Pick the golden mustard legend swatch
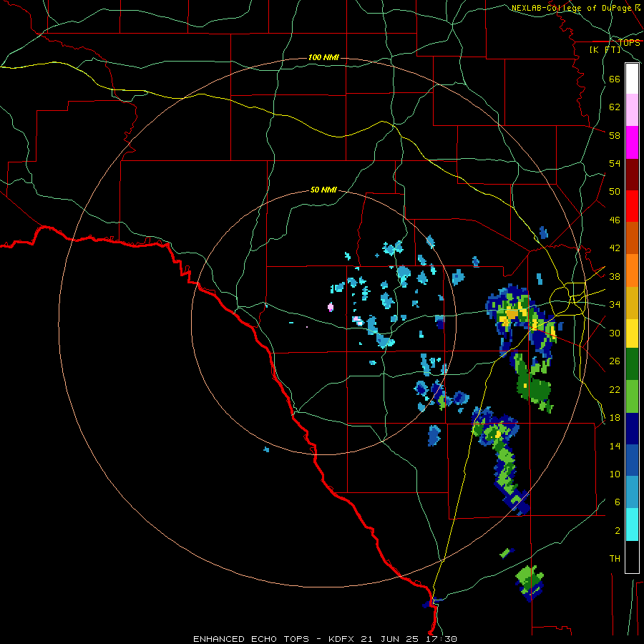Image resolution: width=644 pixels, height=644 pixels. (632, 303)
